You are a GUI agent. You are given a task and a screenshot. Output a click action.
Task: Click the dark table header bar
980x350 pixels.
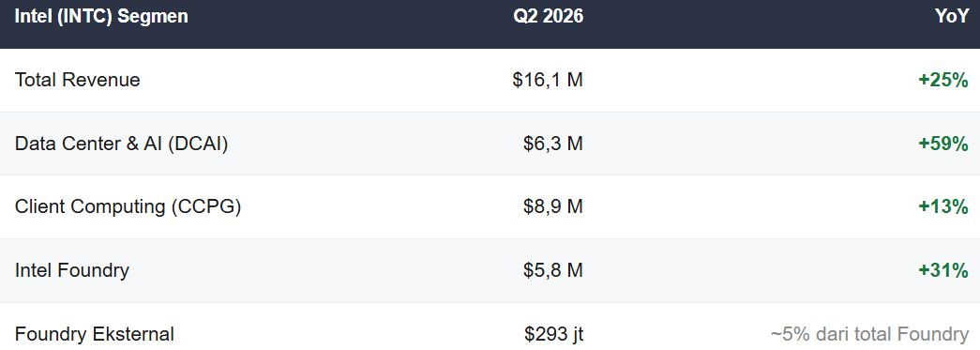[490, 23]
